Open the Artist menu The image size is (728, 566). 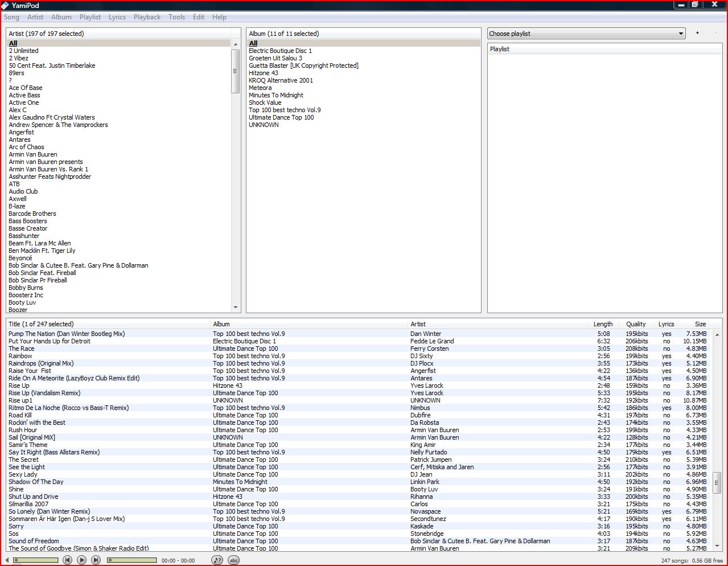point(35,17)
